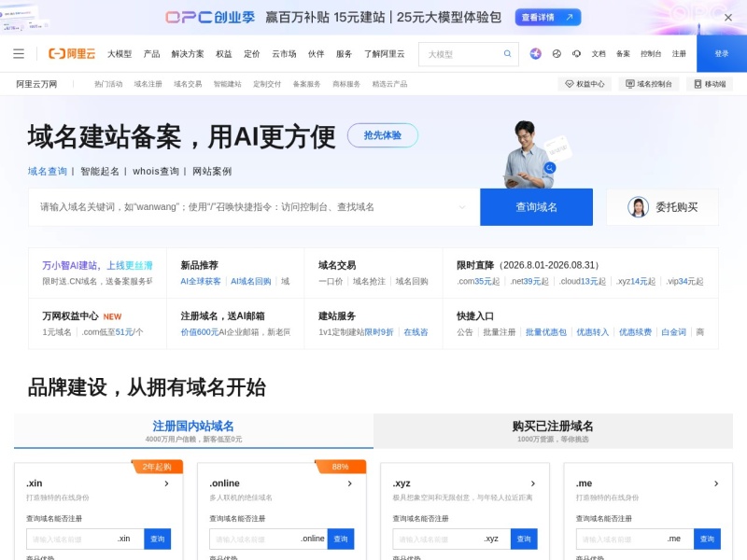
Task: Open 智能建站 in the 万网 sub-navigation
Action: (227, 84)
